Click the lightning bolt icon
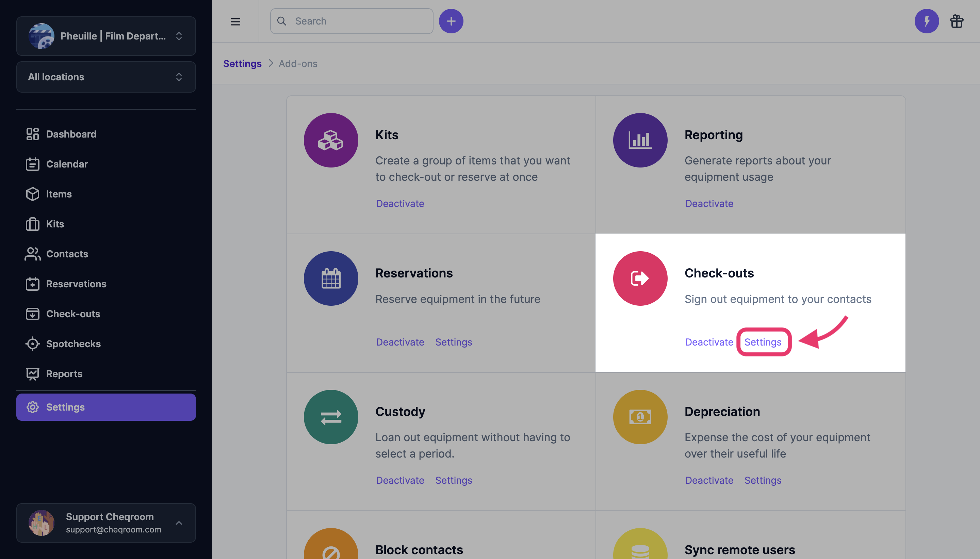Image resolution: width=980 pixels, height=559 pixels. [x=926, y=21]
